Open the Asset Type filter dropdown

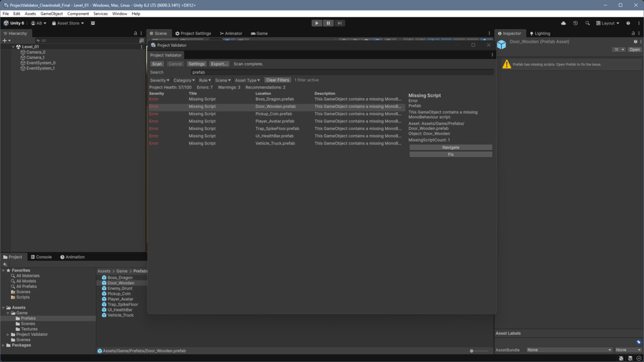pos(247,80)
